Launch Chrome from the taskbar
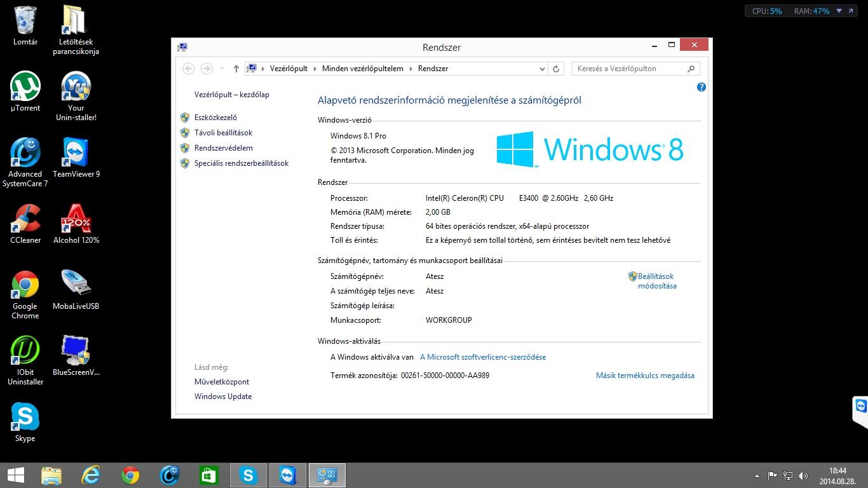Image resolution: width=868 pixels, height=488 pixels. [130, 475]
